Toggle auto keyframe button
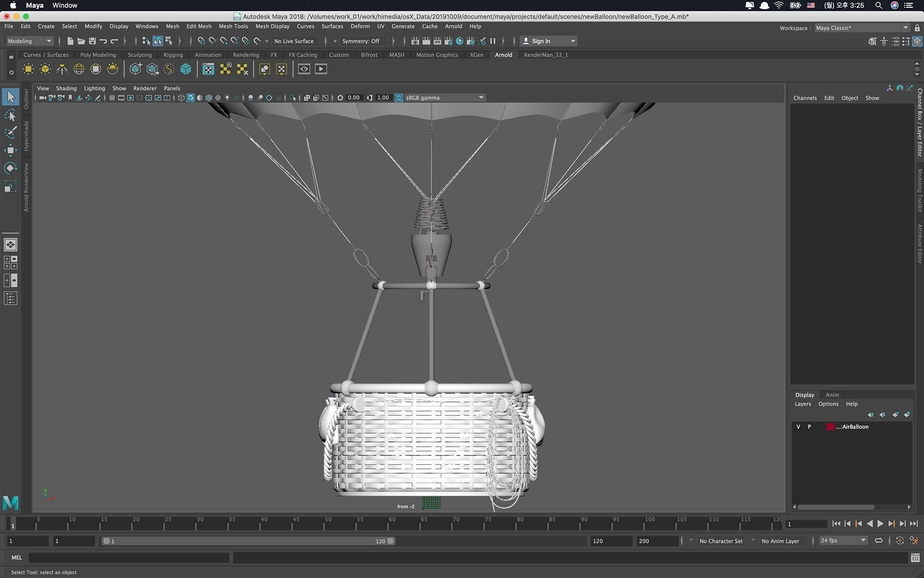924x578 pixels. (900, 541)
